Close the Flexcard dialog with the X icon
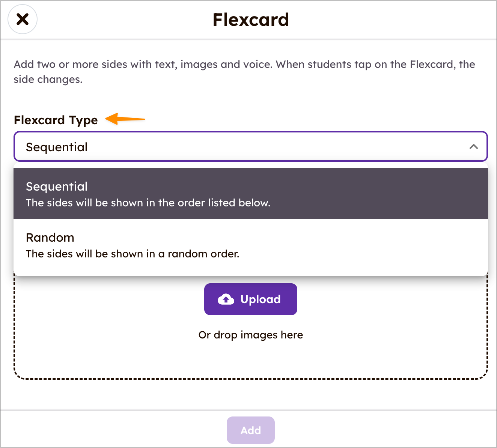 coord(23,19)
